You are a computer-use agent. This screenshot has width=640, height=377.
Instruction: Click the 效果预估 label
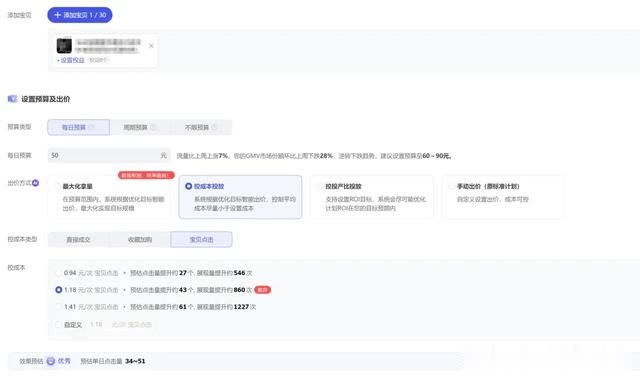point(31,361)
